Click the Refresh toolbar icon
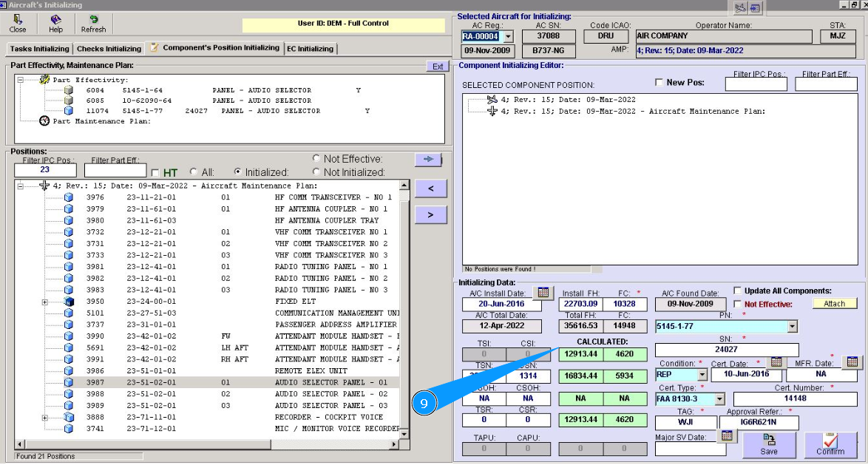 93,24
